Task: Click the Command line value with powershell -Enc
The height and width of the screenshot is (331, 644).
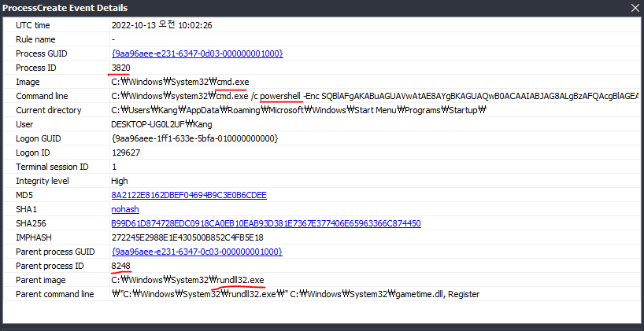Action: click(375, 96)
